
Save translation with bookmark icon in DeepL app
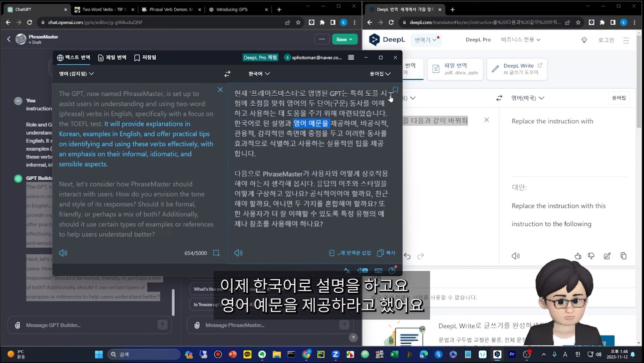pos(395,90)
